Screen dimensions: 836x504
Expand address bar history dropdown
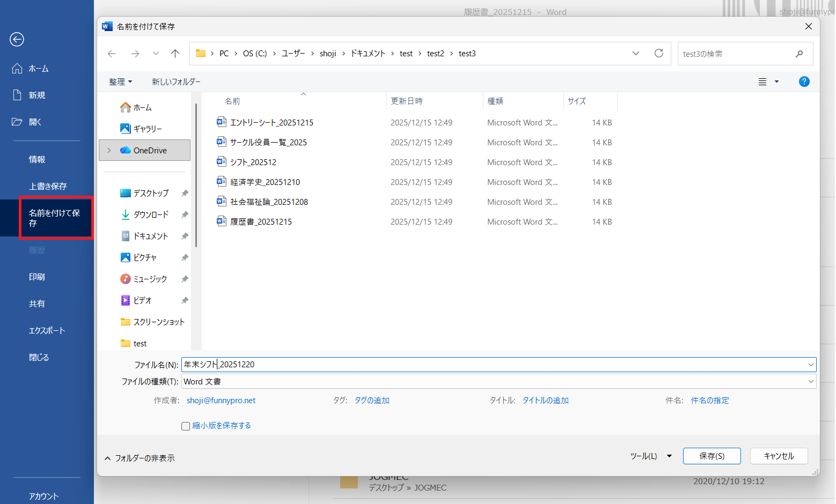636,53
